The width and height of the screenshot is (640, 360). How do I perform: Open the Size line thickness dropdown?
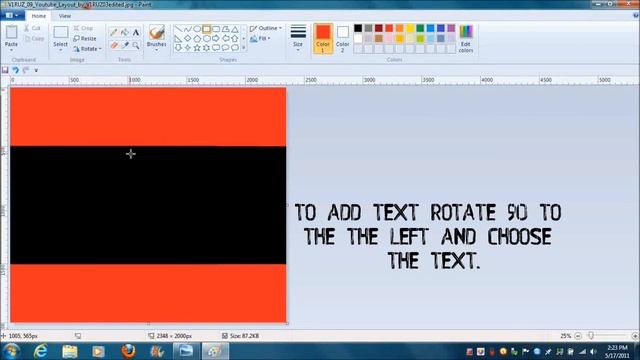pyautogui.click(x=298, y=39)
